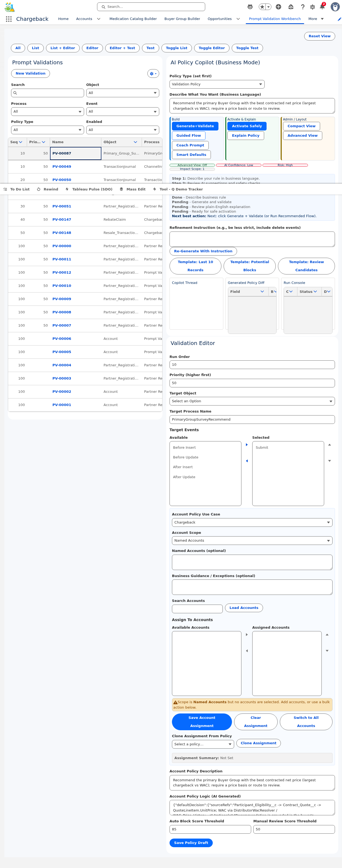The image size is (342, 868).
Task: Open the Account Scope dropdown
Action: point(252,541)
